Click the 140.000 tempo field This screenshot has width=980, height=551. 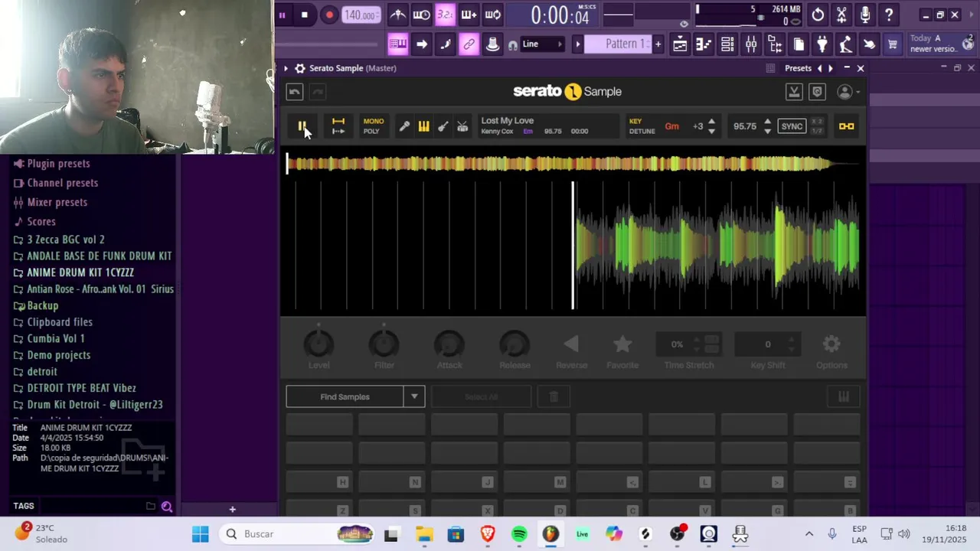[x=360, y=15]
